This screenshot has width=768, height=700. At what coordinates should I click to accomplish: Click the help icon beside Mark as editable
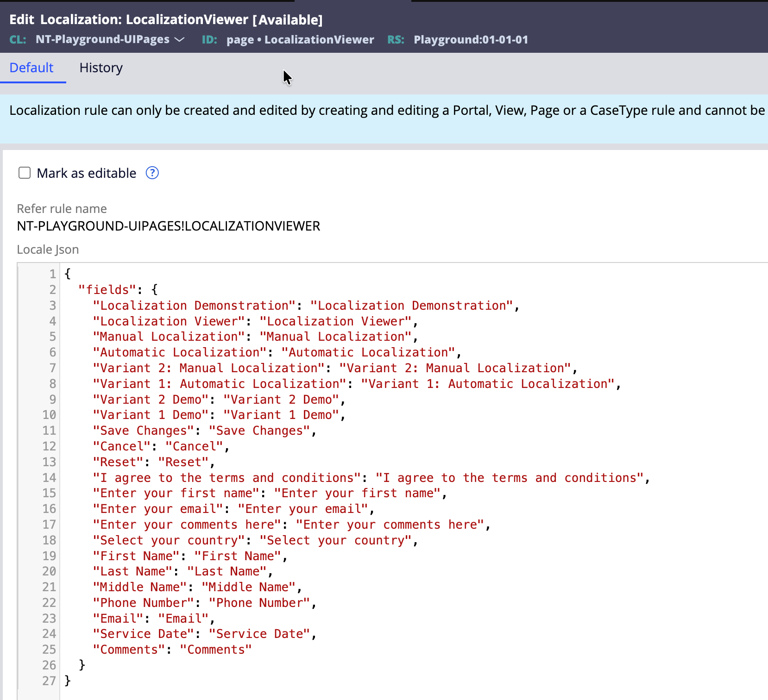pyautogui.click(x=152, y=173)
